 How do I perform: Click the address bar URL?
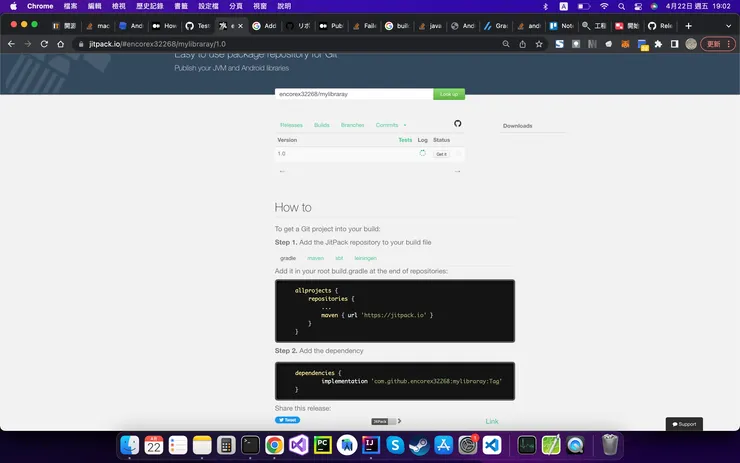coord(157,44)
